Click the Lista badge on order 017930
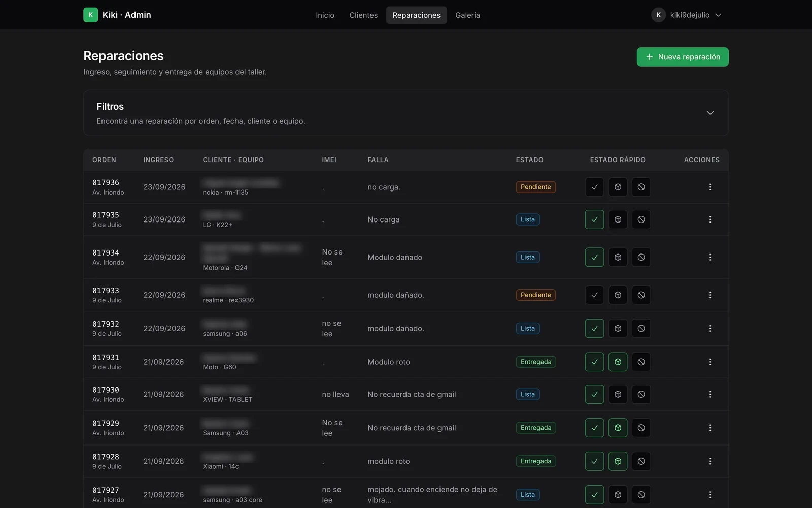The width and height of the screenshot is (812, 508). tap(527, 394)
